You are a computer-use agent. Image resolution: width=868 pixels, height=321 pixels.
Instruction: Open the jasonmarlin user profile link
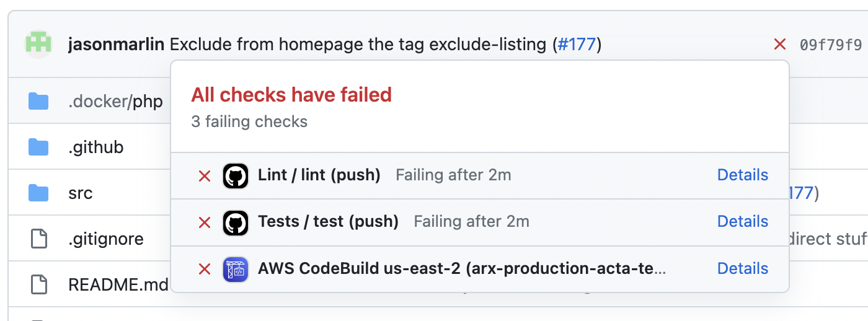point(116,44)
